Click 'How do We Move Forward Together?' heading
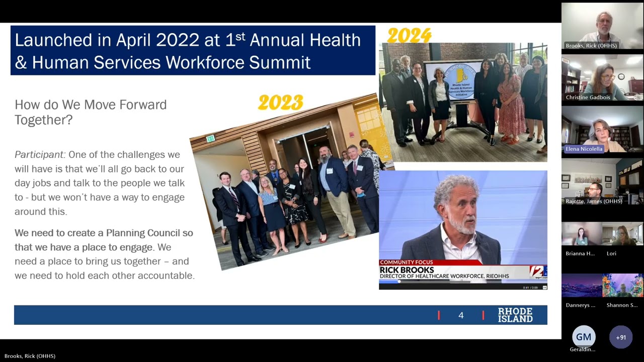The width and height of the screenshot is (644, 362). point(91,112)
